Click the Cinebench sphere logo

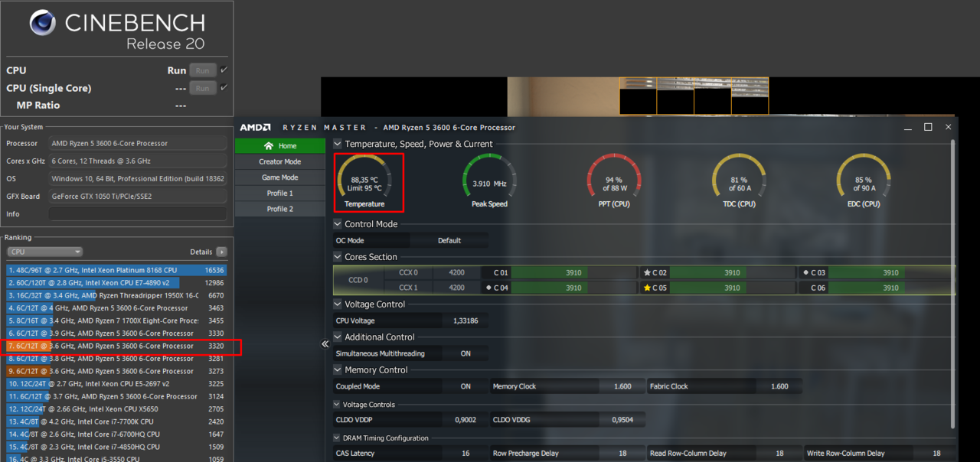click(x=43, y=23)
